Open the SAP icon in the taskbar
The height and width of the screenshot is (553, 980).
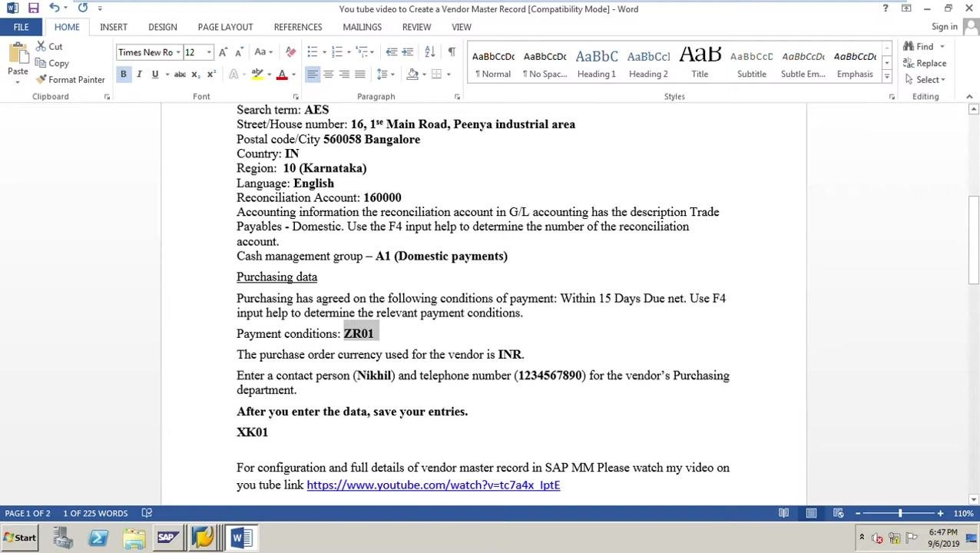167,538
